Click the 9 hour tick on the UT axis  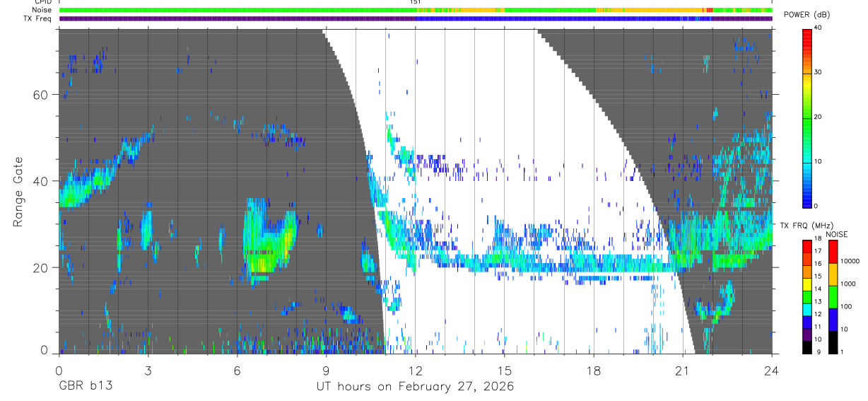[x=326, y=370]
